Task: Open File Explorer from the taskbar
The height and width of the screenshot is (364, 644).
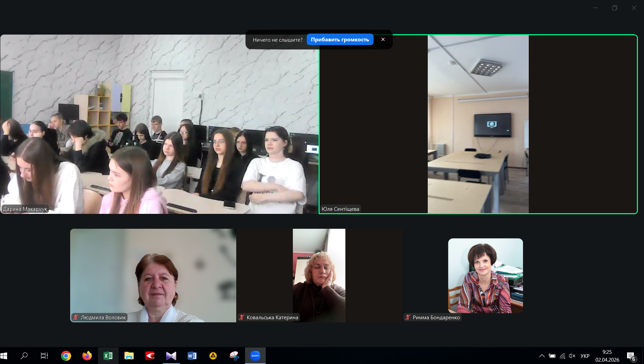Action: point(129,356)
